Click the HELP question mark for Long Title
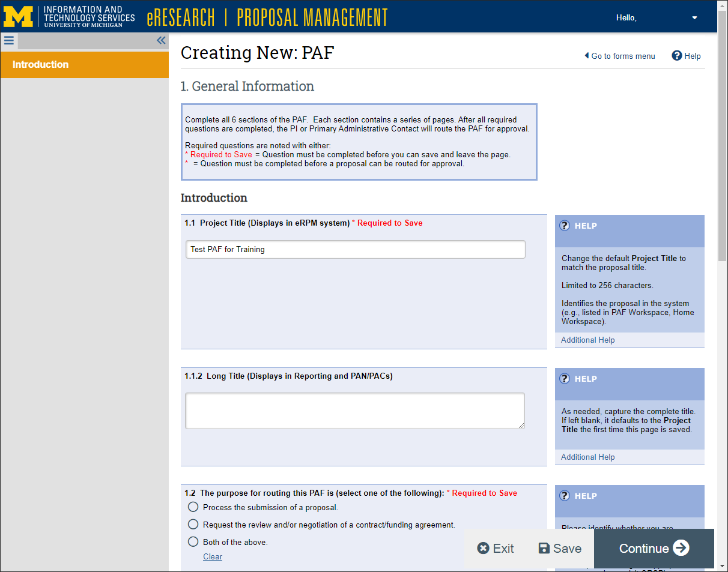The width and height of the screenshot is (728, 572). coord(563,379)
